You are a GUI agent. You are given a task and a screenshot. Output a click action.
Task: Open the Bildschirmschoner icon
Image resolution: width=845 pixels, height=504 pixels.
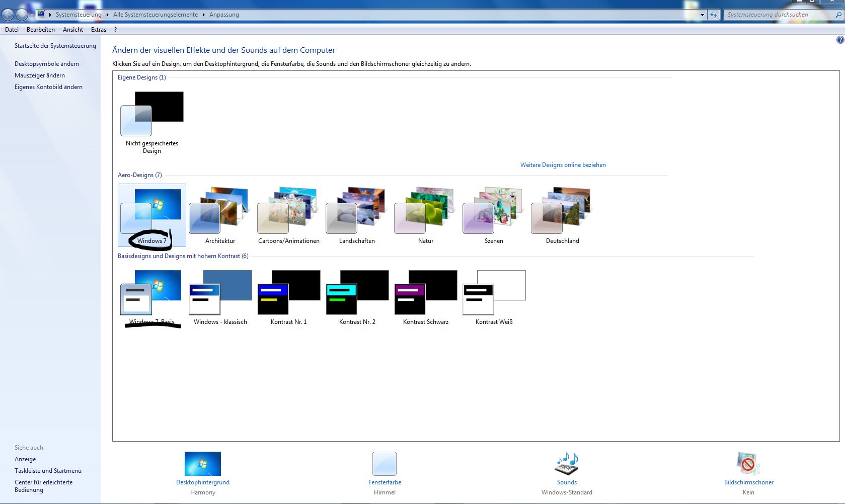point(748,464)
